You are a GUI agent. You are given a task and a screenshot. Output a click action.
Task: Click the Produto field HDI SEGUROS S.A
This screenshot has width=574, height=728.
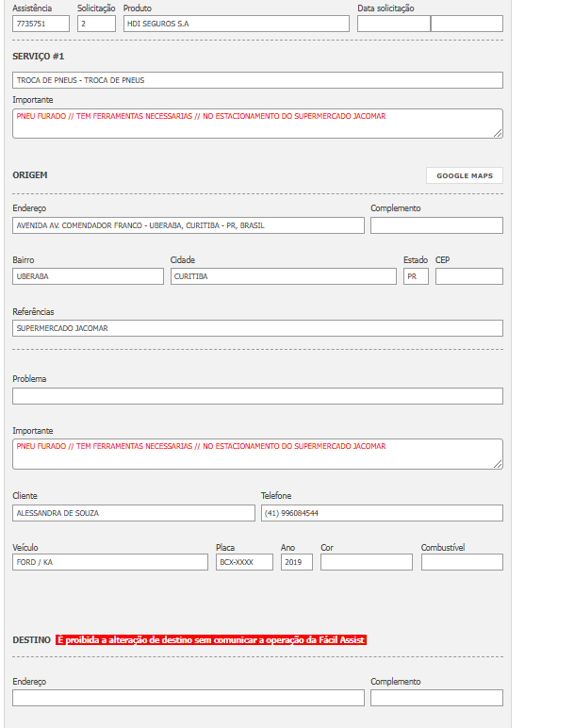click(x=237, y=24)
